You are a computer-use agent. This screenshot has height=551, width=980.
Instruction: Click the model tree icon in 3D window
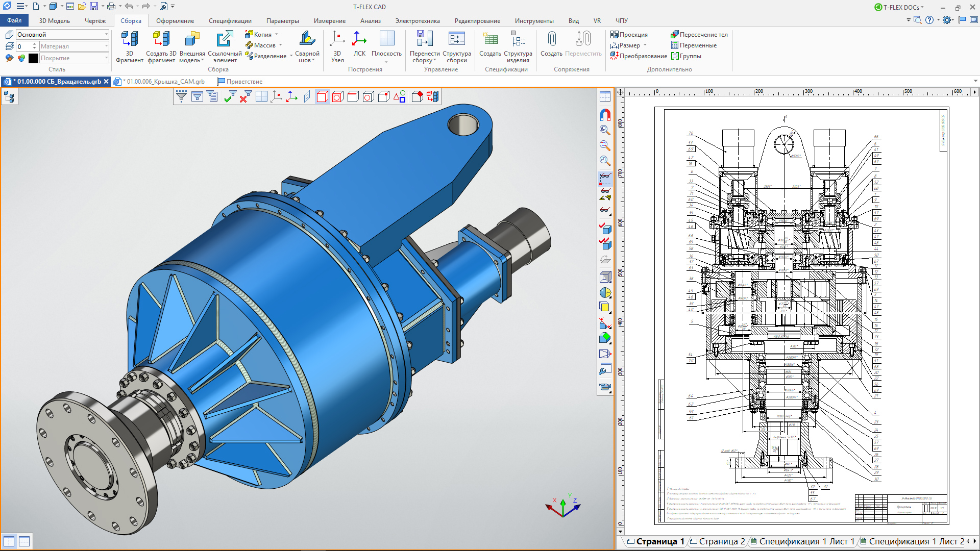click(x=9, y=96)
